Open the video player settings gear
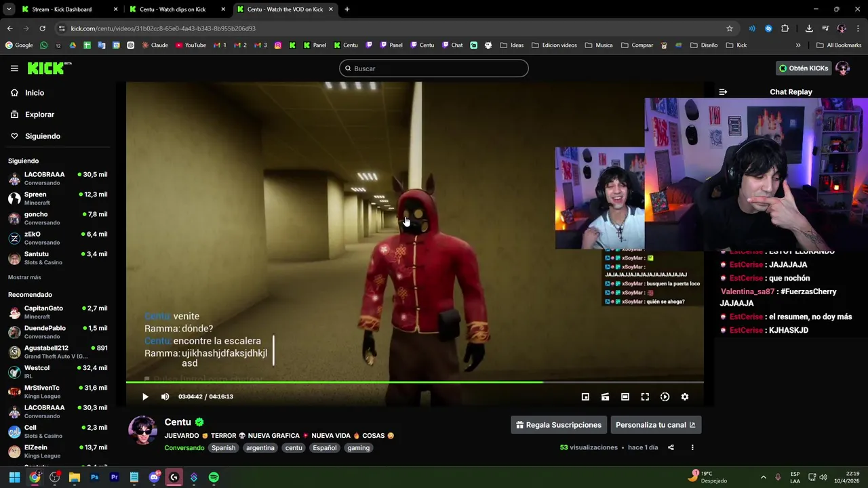 [685, 396]
